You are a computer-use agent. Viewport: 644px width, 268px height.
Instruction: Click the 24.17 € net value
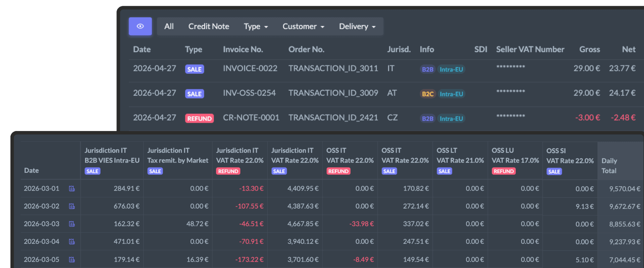click(623, 93)
